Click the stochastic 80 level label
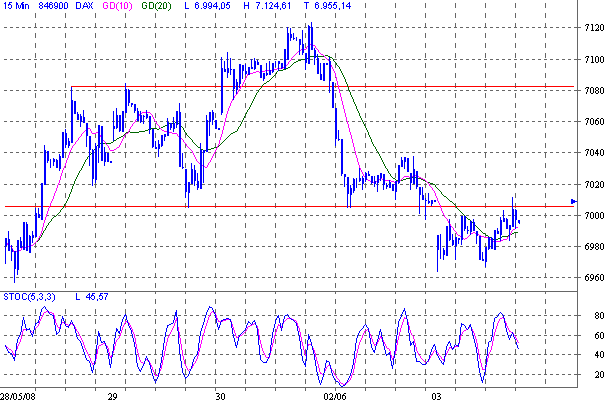The image size is (608, 405). (599, 316)
